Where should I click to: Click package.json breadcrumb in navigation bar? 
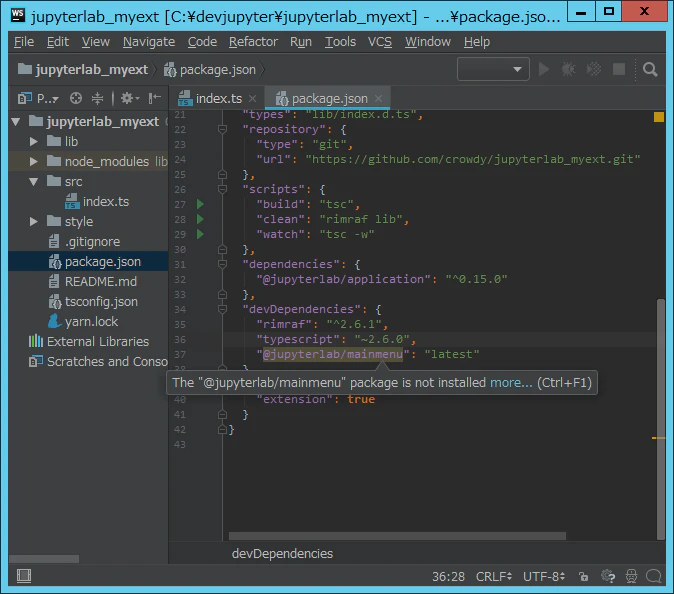coord(210,69)
